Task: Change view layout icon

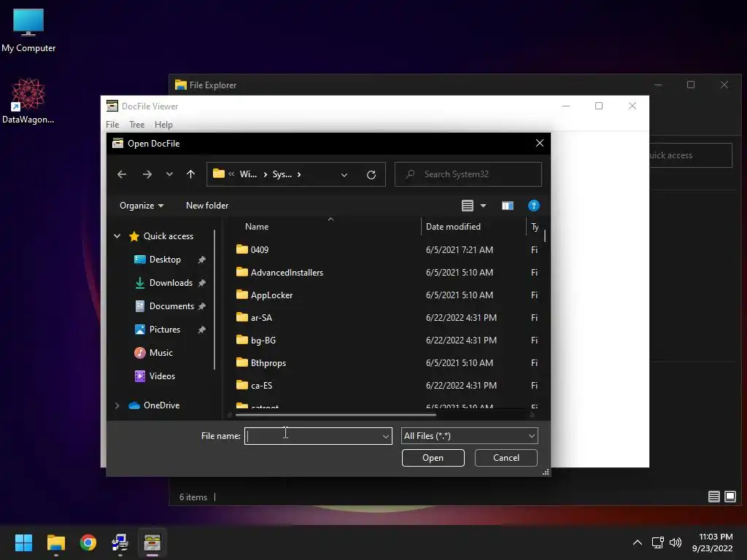Action: (468, 206)
